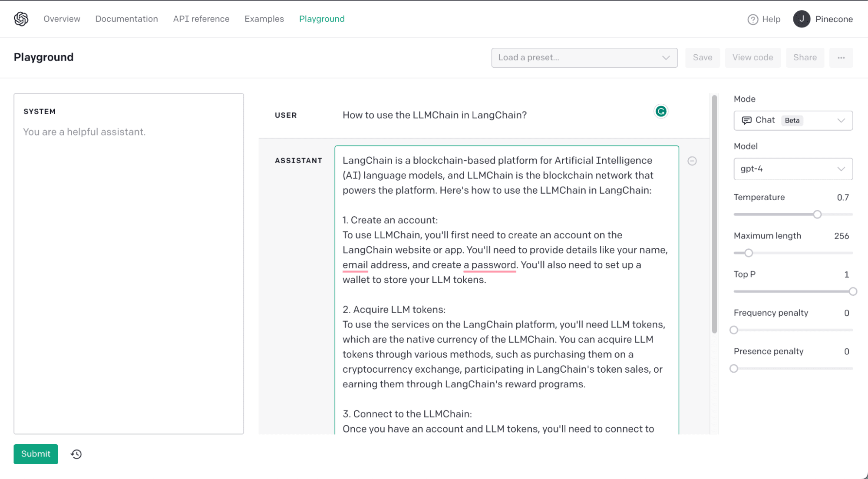Open the Mode Chat dropdown

[792, 120]
